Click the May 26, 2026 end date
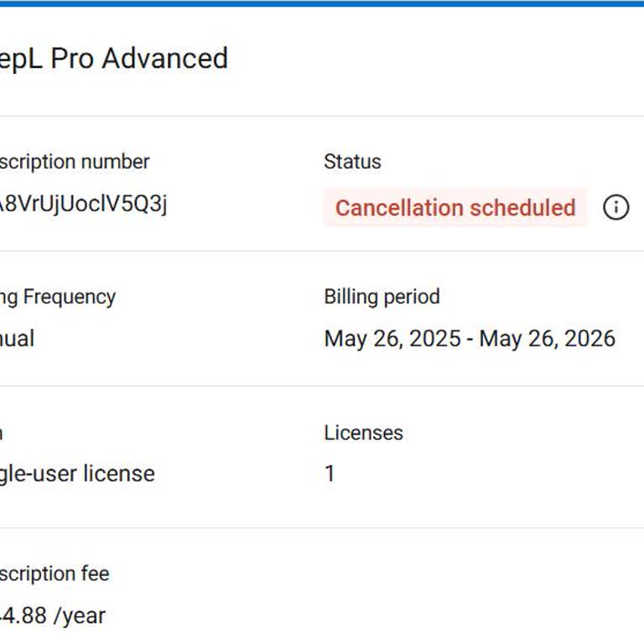 [548, 339]
